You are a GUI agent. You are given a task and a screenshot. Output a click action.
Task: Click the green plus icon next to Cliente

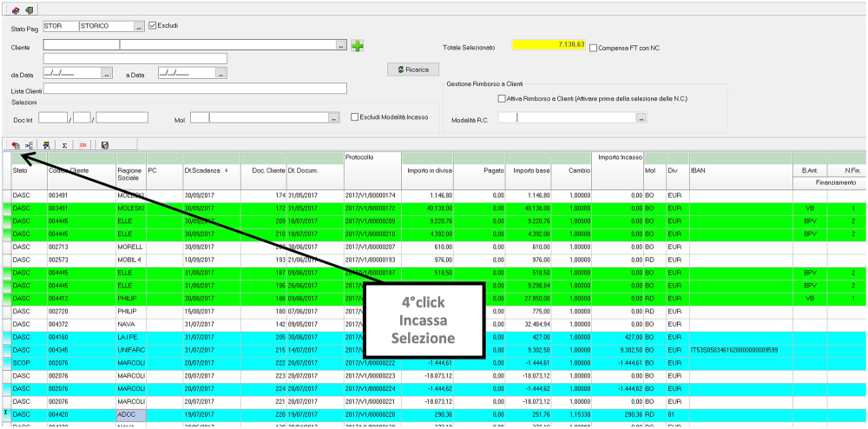point(357,45)
